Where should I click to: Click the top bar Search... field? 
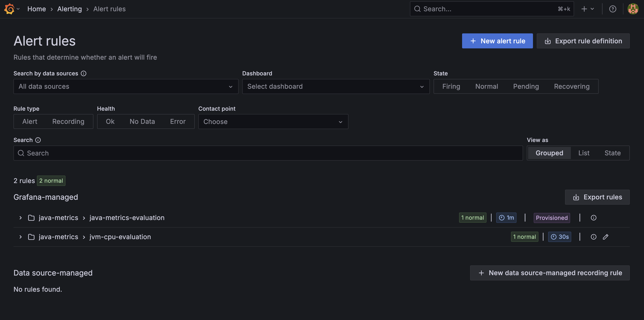click(492, 9)
